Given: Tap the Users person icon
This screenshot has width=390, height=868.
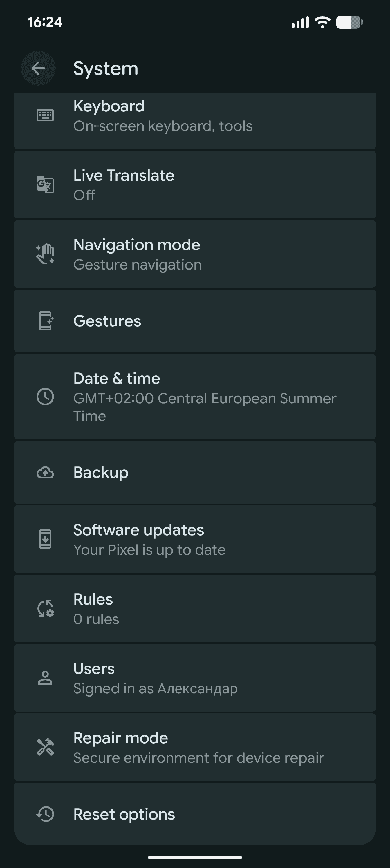Looking at the screenshot, I should (45, 678).
